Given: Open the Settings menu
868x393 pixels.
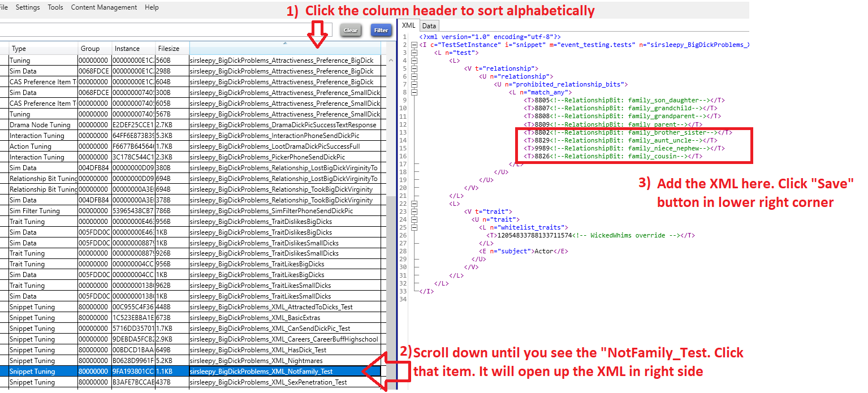Looking at the screenshot, I should tap(28, 7).
